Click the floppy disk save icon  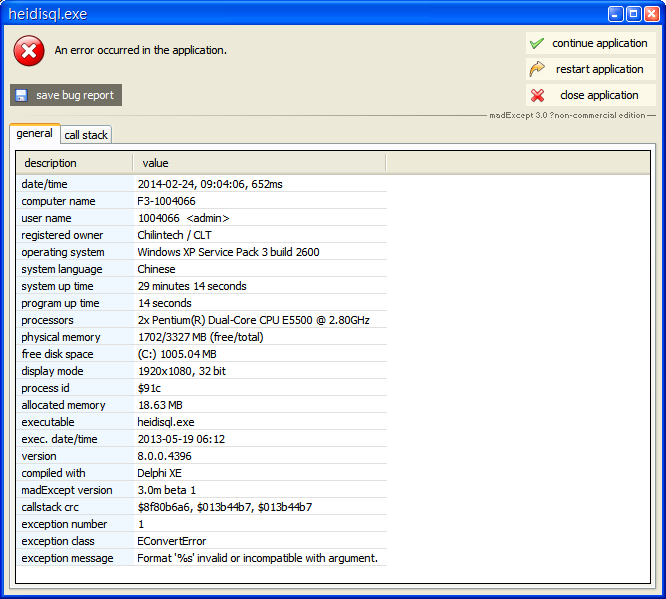tap(21, 95)
